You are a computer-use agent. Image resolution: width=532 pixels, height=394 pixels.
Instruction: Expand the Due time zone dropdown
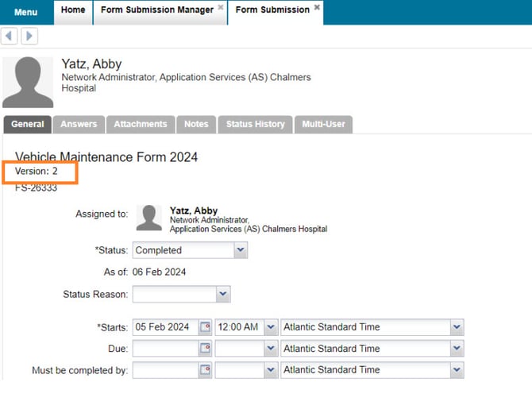pyautogui.click(x=456, y=349)
